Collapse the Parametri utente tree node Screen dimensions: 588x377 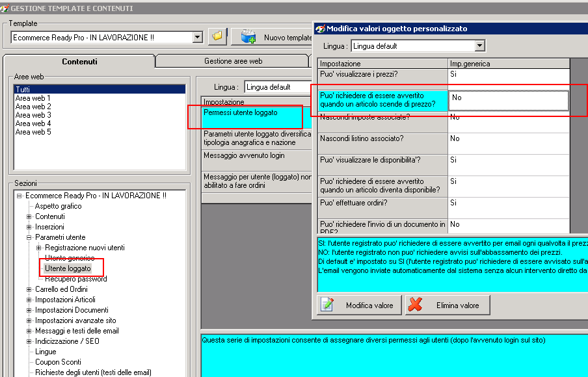[29, 237]
